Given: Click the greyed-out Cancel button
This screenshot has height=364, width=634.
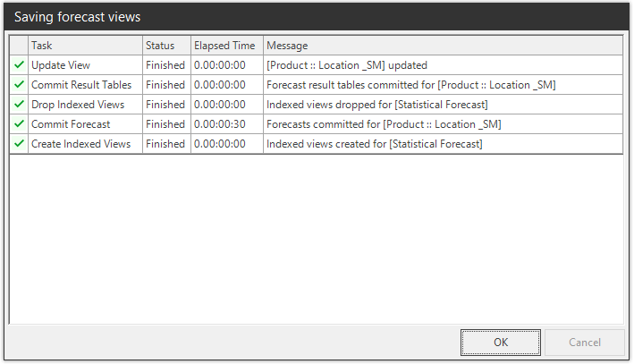Looking at the screenshot, I should 585,343.
